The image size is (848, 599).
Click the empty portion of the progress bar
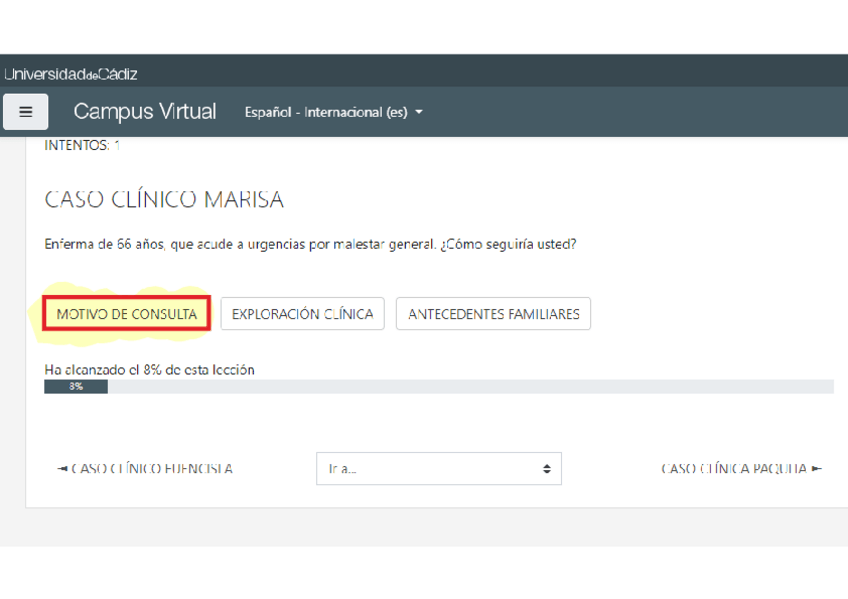[x=470, y=387]
